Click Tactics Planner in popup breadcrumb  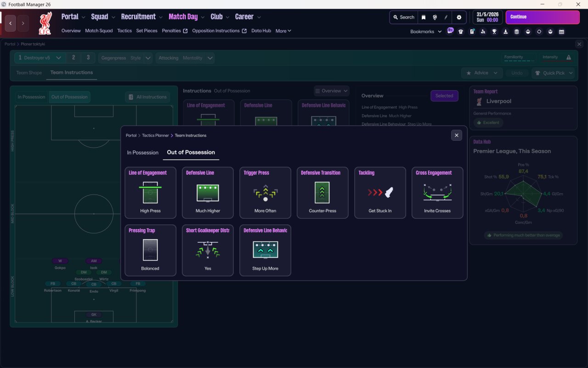click(156, 135)
